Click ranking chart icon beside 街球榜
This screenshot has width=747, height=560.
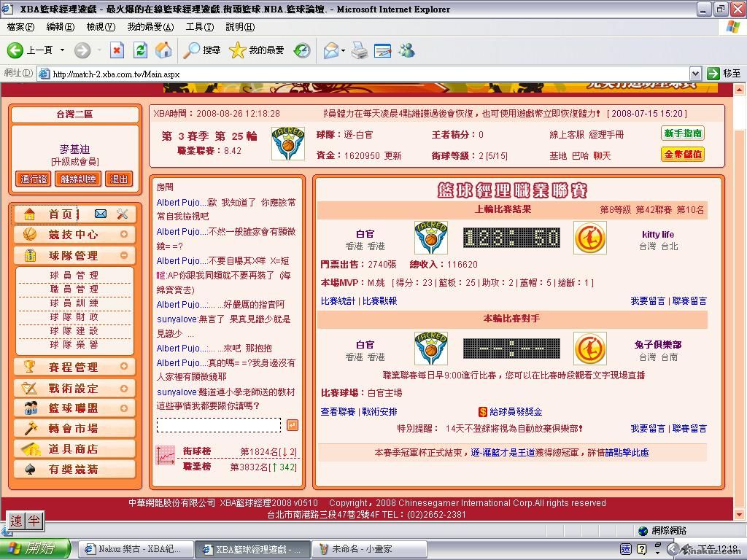pyautogui.click(x=166, y=455)
